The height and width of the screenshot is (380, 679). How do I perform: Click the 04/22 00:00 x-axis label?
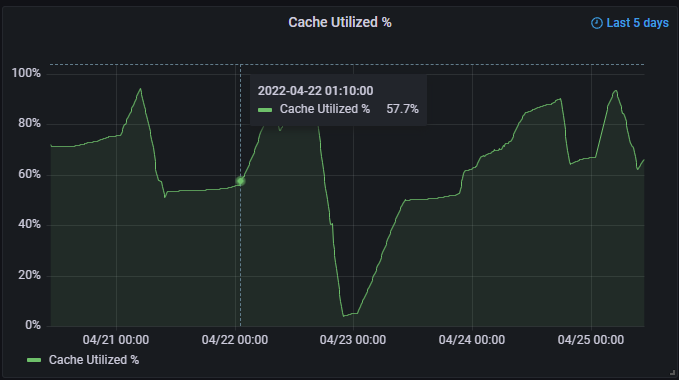point(235,340)
